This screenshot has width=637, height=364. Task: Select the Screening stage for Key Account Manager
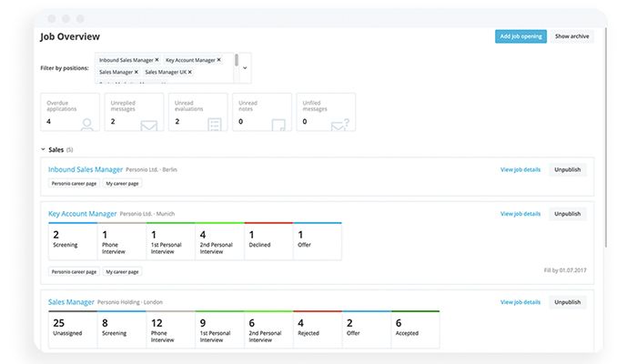(73, 240)
